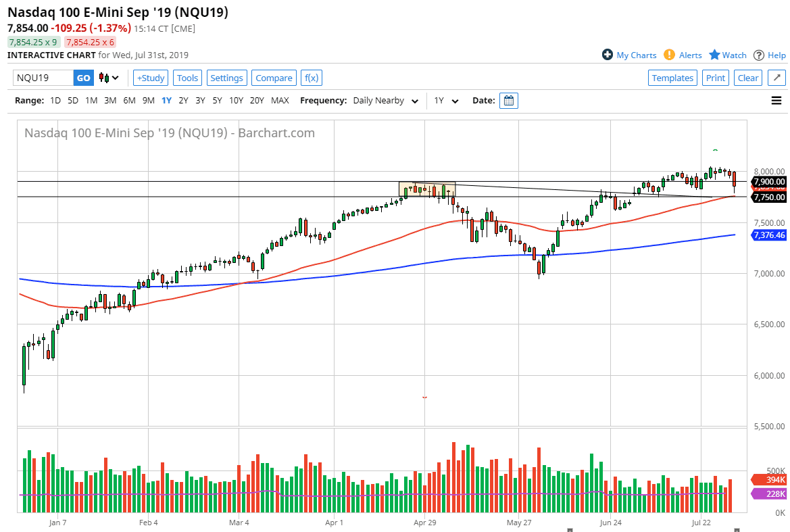Expand the chart type dropdown chevron

[x=114, y=78]
